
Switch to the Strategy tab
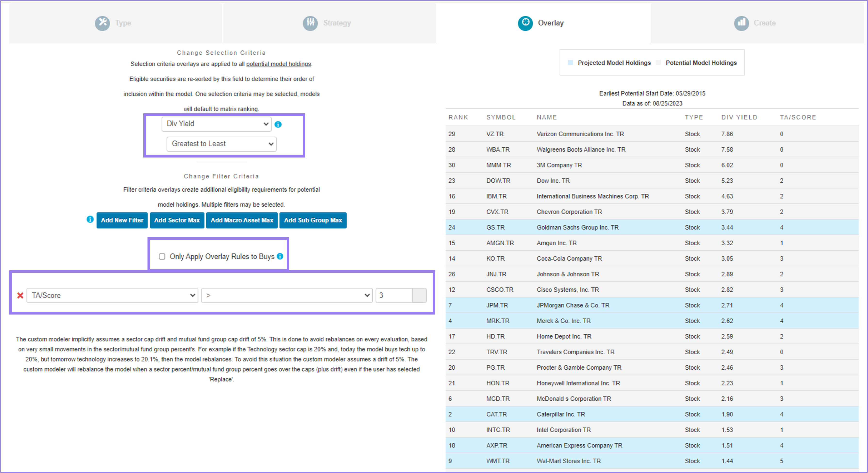pyautogui.click(x=329, y=23)
